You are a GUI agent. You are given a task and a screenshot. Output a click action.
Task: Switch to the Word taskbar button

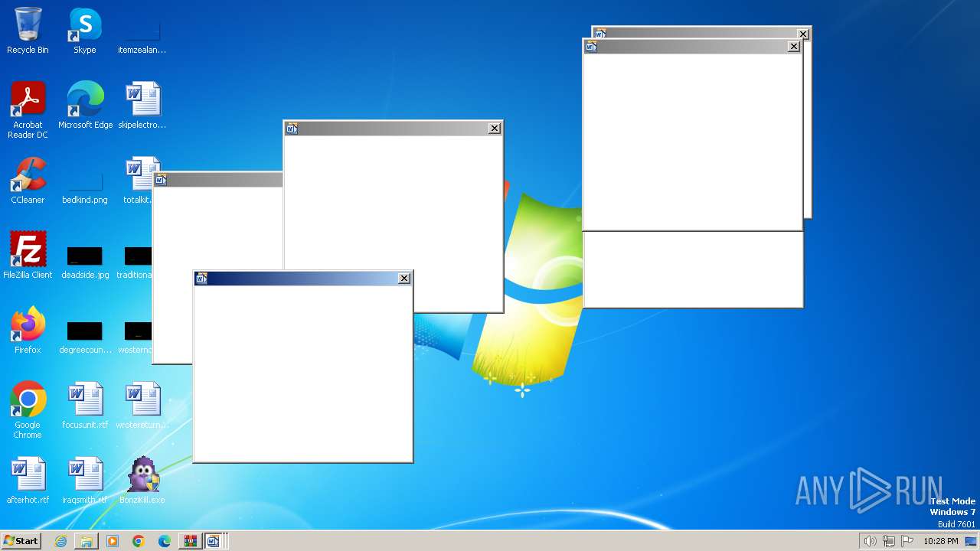click(x=214, y=541)
